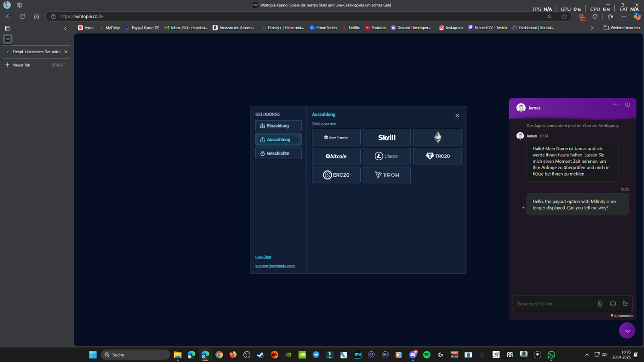
Task: Click the chat message input field
Action: tap(555, 304)
